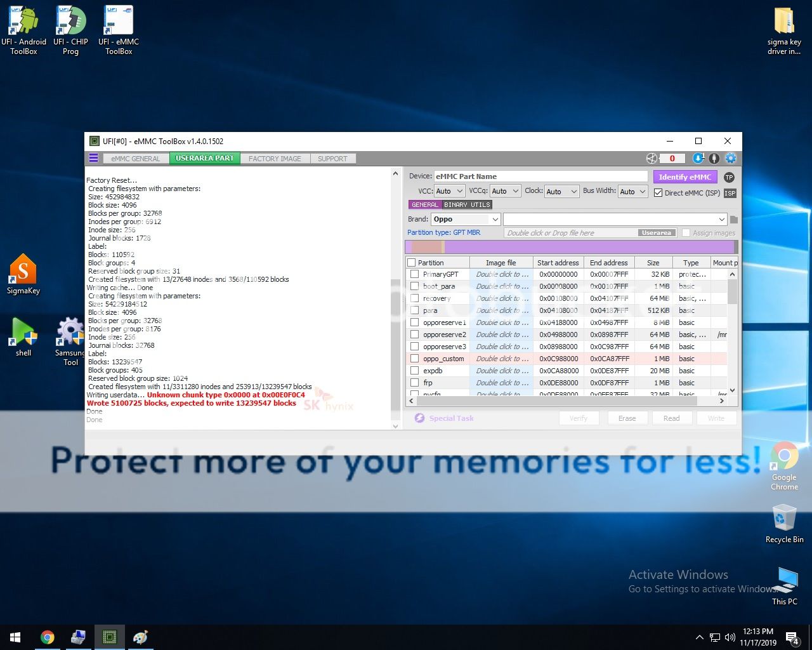Open UFI - CHIP Prog desktop shortcut
The image size is (812, 650).
click(70, 30)
